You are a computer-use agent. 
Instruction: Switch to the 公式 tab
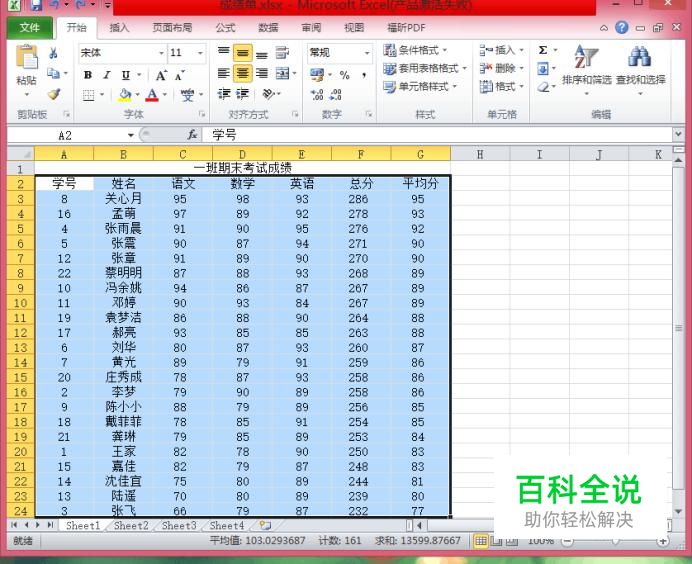225,28
